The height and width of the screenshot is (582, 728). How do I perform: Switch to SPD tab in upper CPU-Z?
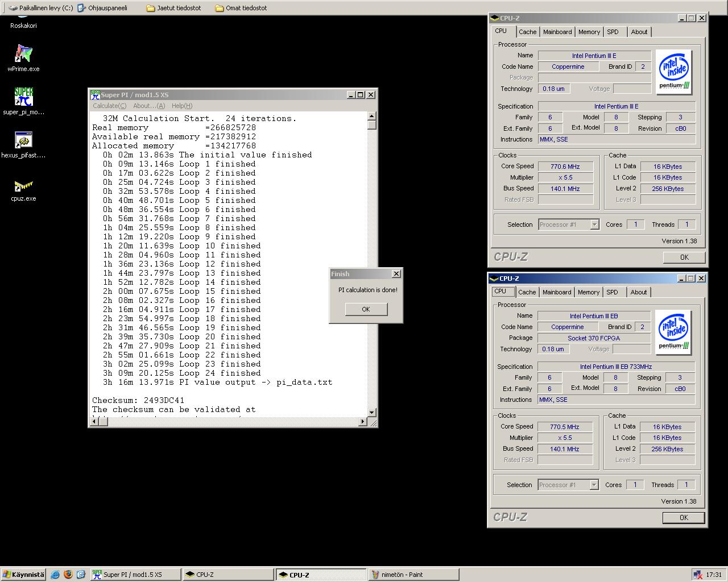(613, 32)
